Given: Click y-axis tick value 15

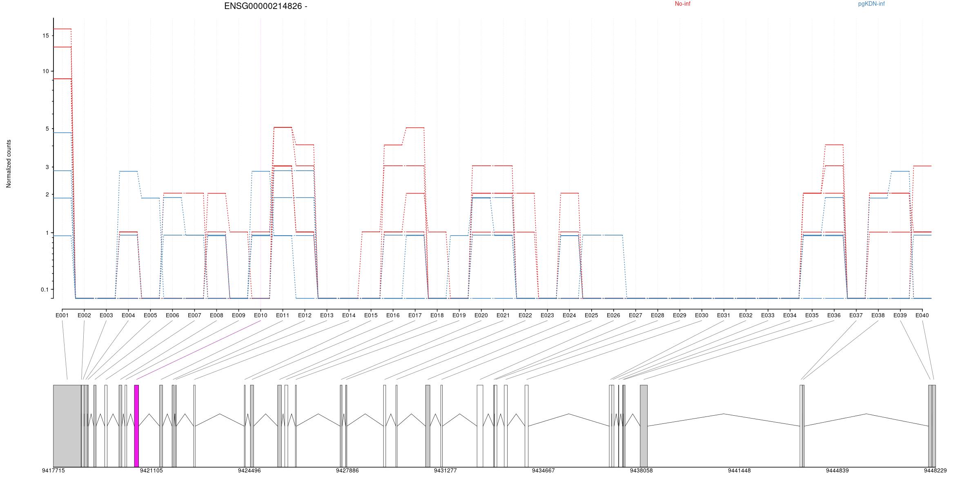Looking at the screenshot, I should point(45,36).
